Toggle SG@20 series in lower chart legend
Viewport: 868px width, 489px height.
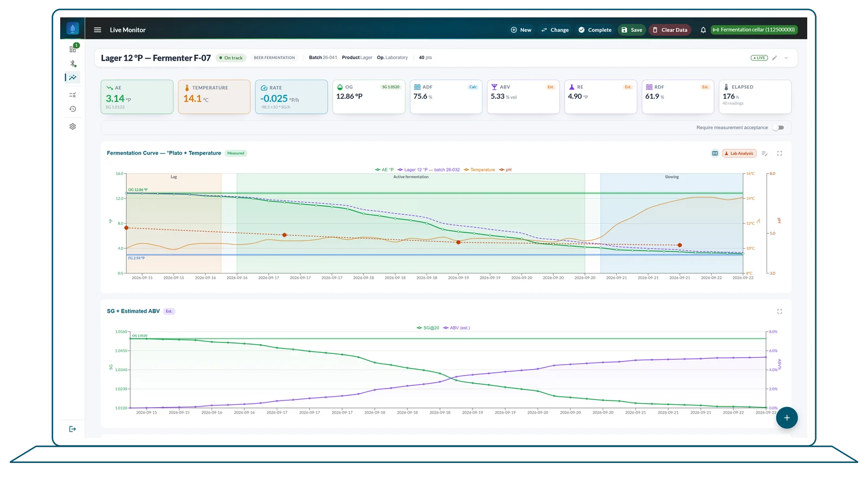point(428,328)
